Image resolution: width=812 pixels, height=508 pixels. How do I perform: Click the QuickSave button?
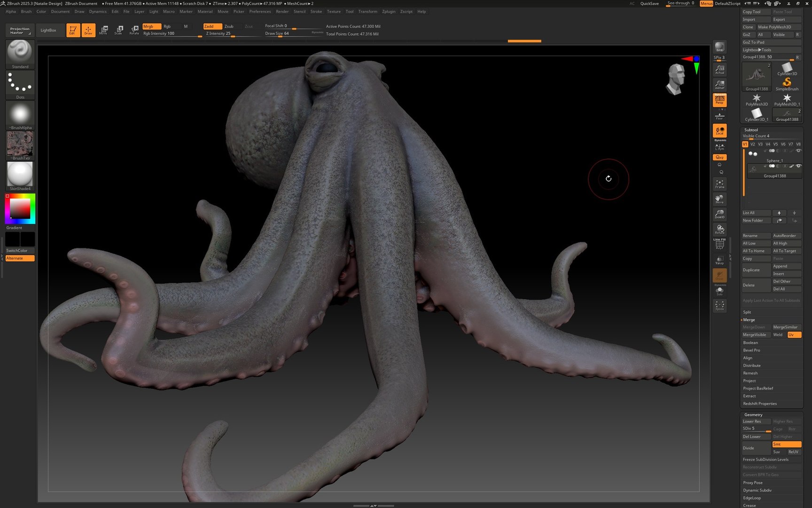point(649,4)
